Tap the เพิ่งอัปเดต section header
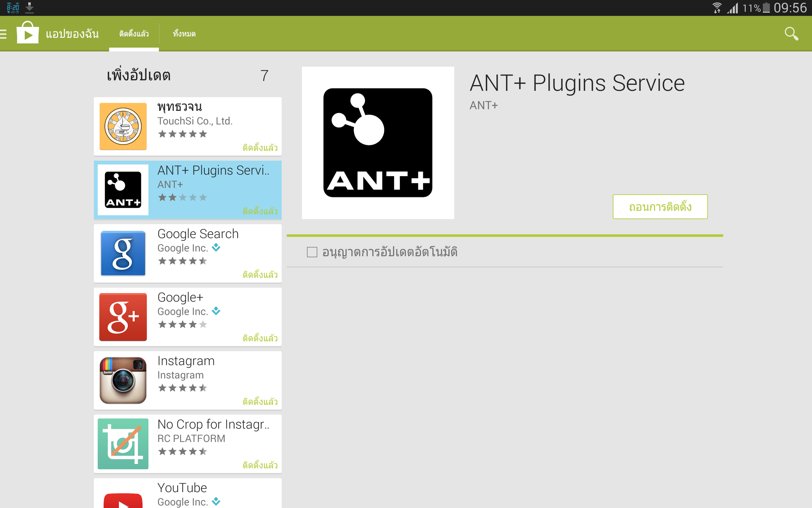The width and height of the screenshot is (812, 508). (139, 75)
